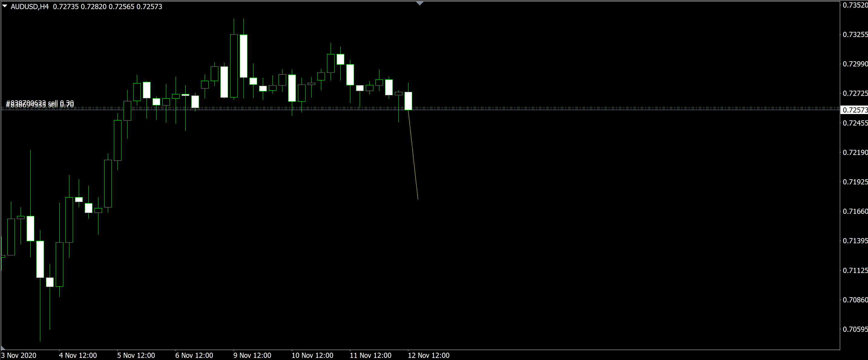The height and width of the screenshot is (360, 868).
Task: Click the latest white candle body
Action: click(x=408, y=101)
